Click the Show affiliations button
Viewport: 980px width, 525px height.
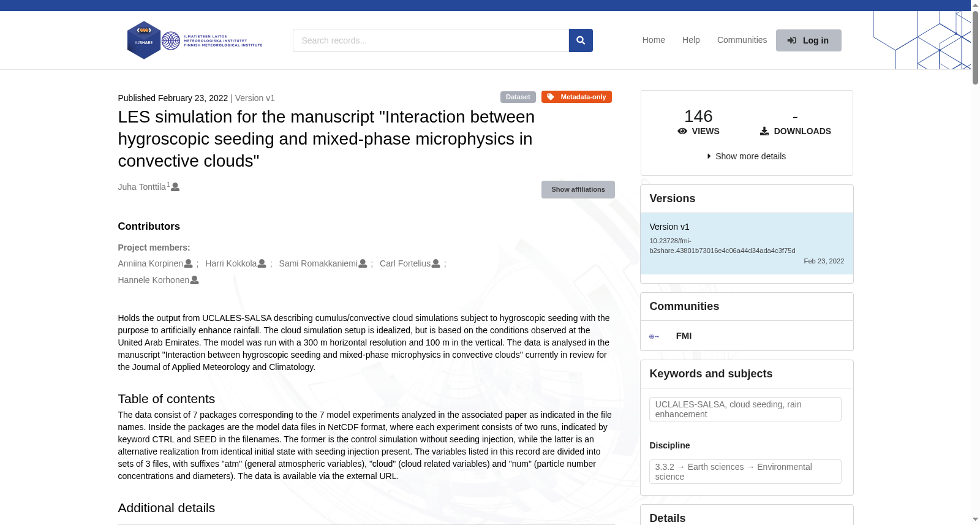coord(578,189)
